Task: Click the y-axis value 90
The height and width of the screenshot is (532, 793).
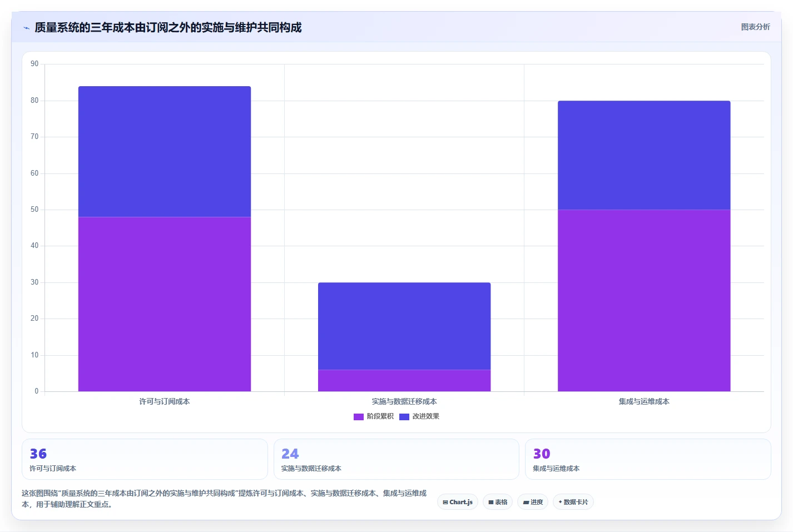Action: (34, 64)
